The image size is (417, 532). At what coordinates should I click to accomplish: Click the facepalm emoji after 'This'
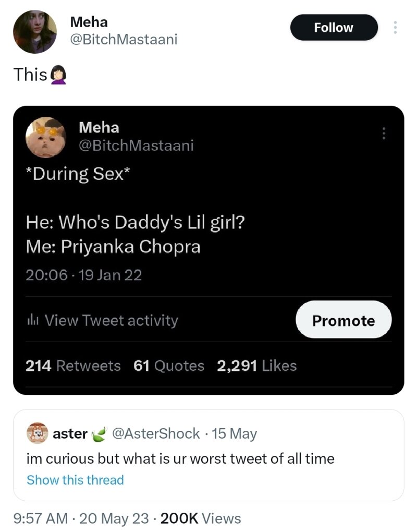(58, 74)
